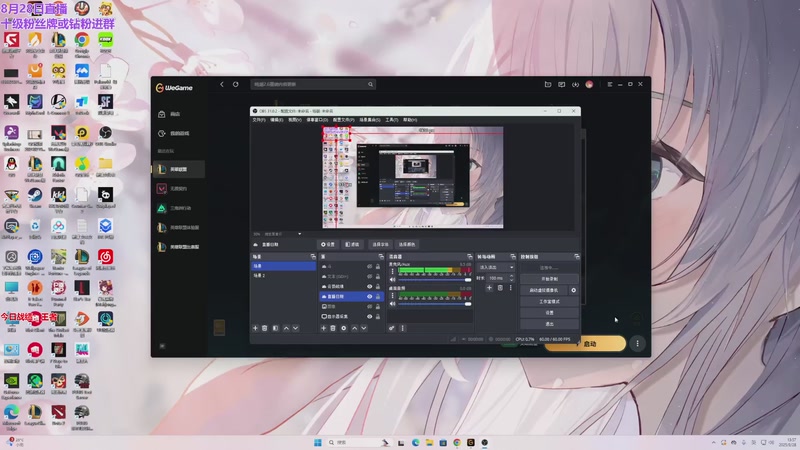The width and height of the screenshot is (800, 450).
Task: Show the 文本 (GDI+) source
Action: 369,277
